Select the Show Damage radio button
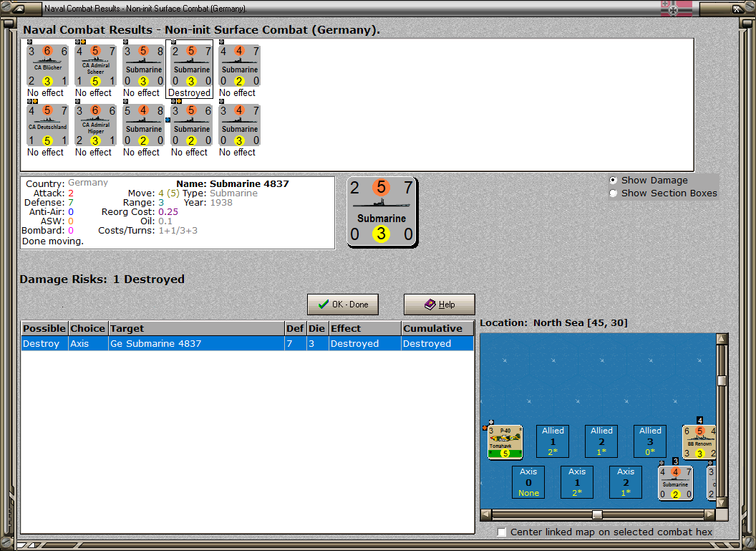 (x=613, y=180)
